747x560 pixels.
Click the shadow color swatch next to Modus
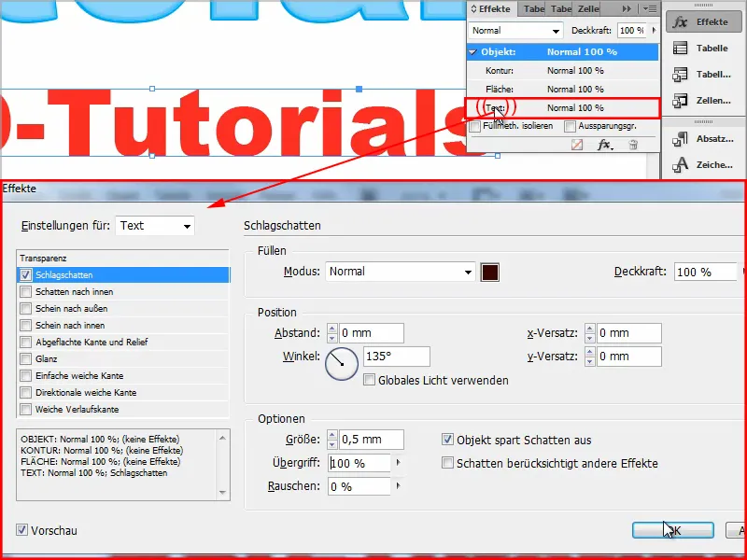[x=489, y=273]
